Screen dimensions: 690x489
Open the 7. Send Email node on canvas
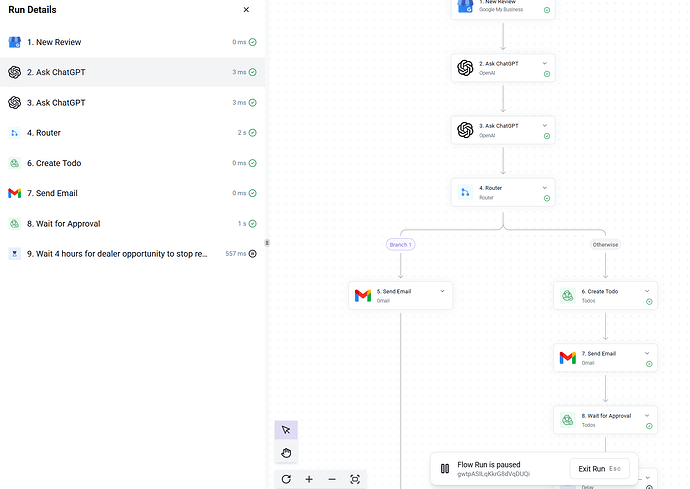click(606, 358)
